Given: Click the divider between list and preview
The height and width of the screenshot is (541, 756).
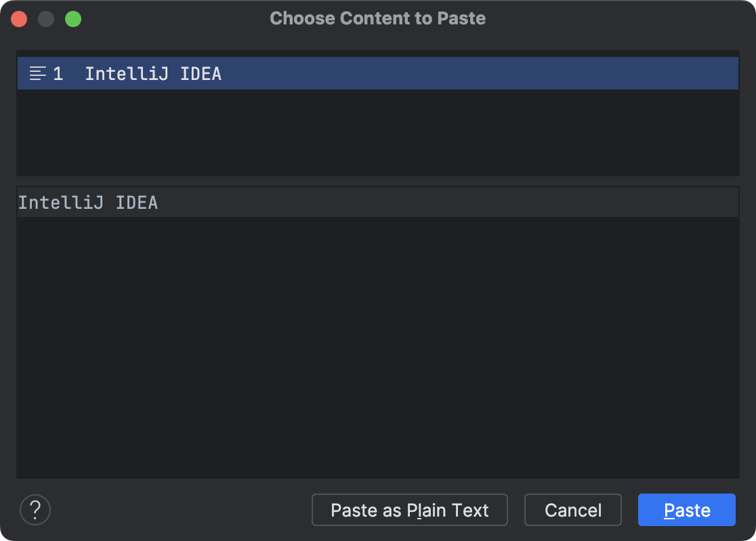Looking at the screenshot, I should pos(378,182).
